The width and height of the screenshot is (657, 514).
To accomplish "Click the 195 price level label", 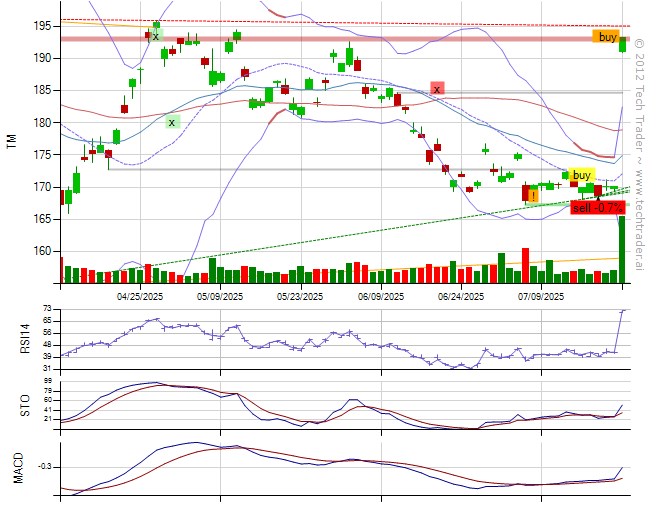I will tap(42, 26).
